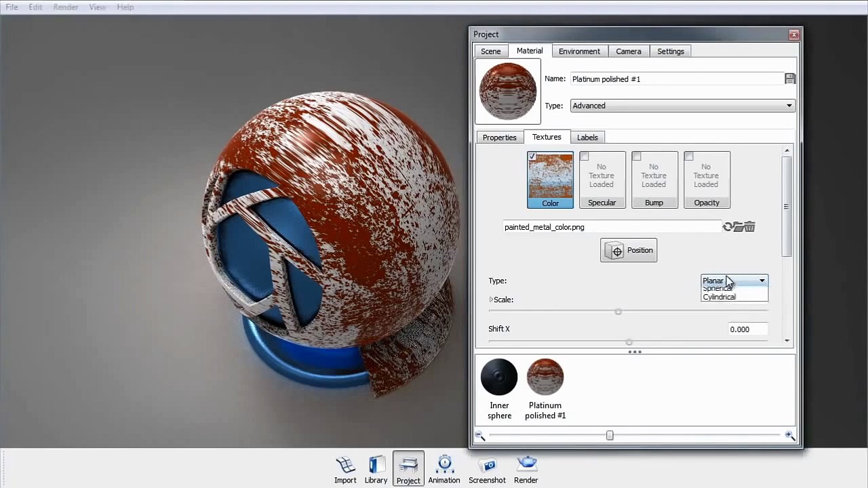Open the Edit menu
Viewport: 868px width, 488px height.
point(35,7)
